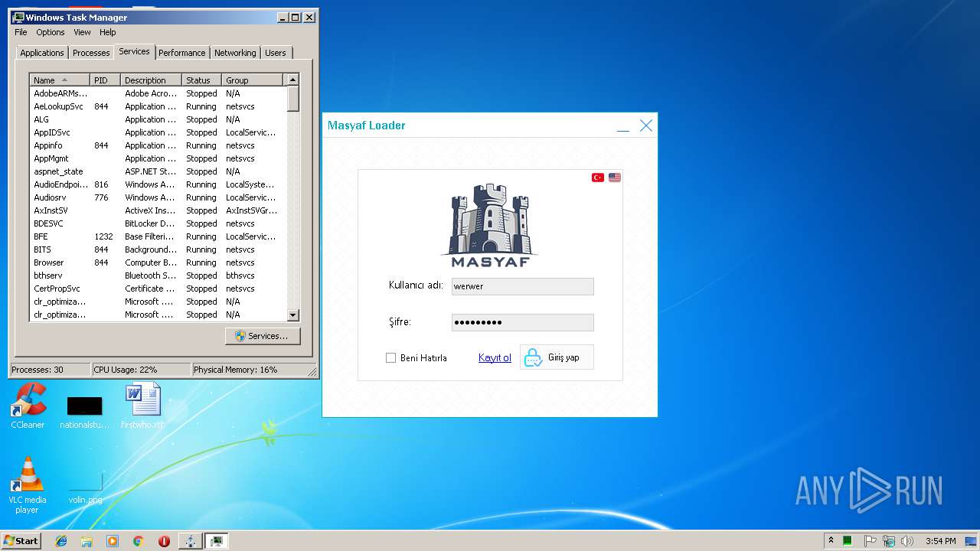This screenshot has height=551, width=980.
Task: Focus the Şifre password field
Action: point(522,322)
